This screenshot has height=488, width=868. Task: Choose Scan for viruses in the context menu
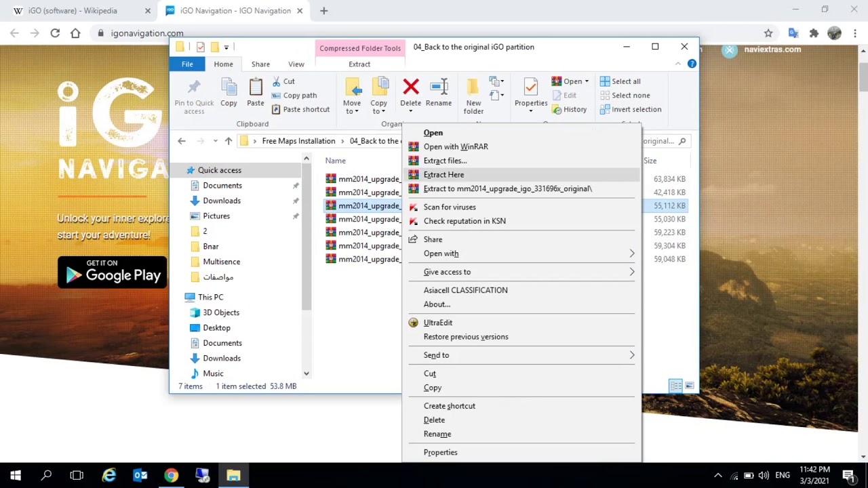click(522, 207)
